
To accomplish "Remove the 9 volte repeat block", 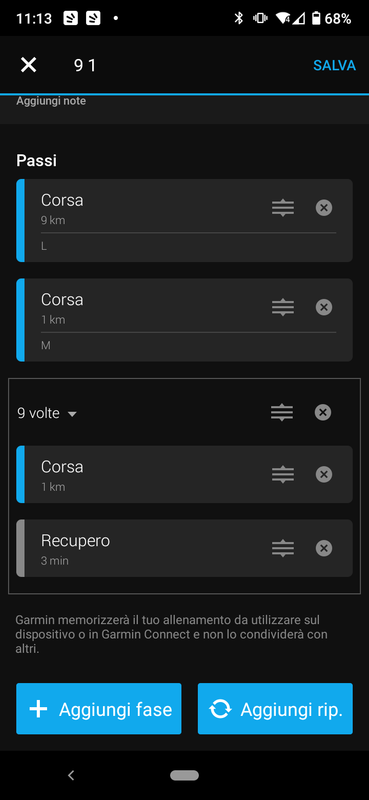I will point(323,412).
